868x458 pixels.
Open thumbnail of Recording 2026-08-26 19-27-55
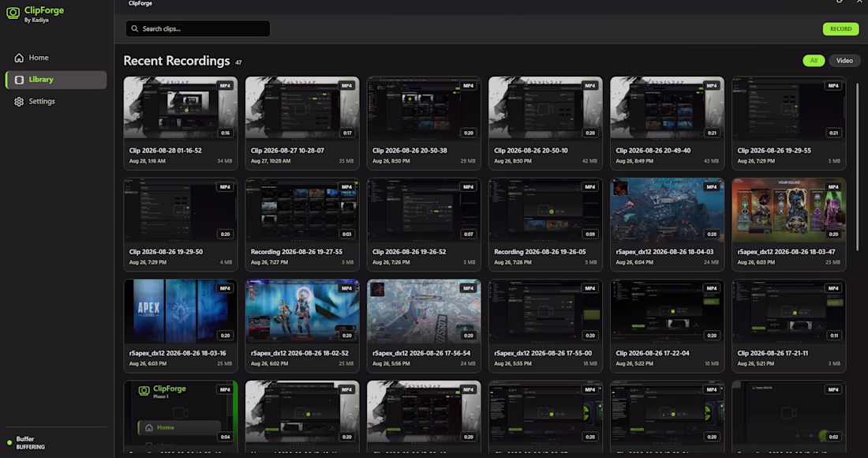(x=302, y=208)
